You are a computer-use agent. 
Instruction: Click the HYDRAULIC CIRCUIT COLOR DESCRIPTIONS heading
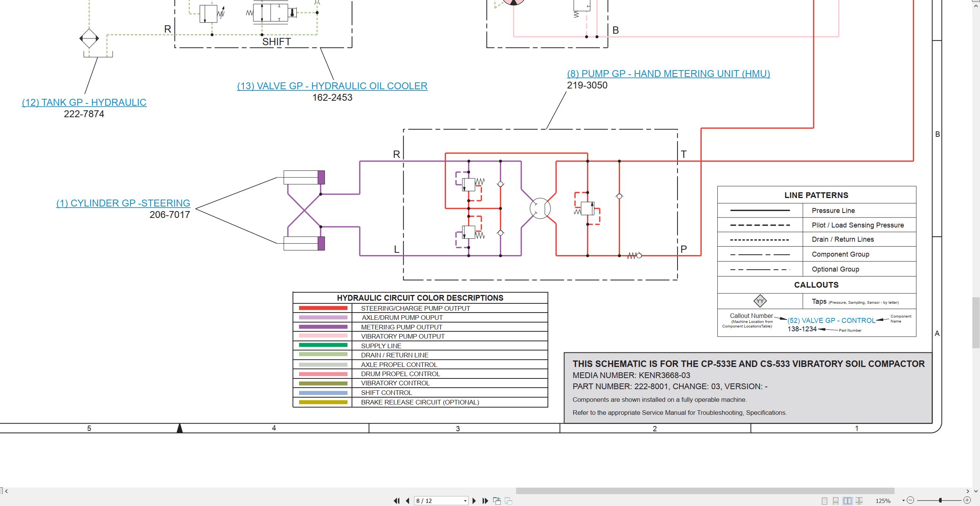[x=420, y=298]
